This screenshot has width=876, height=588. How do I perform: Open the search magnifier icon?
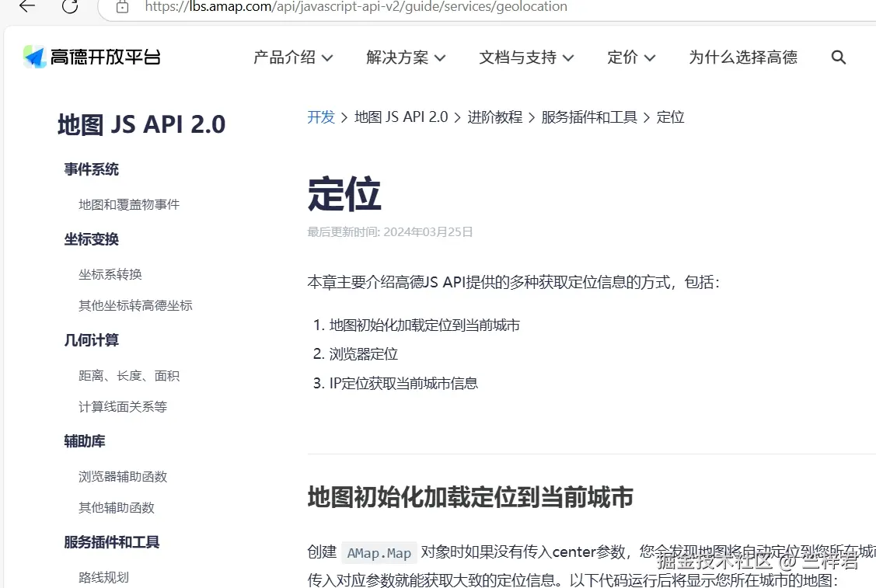coord(838,57)
